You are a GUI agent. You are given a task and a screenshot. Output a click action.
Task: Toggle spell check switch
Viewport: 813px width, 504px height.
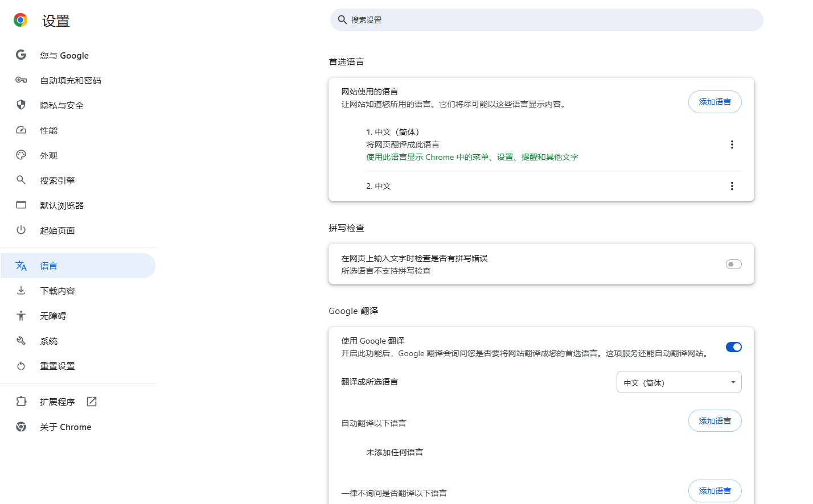pyautogui.click(x=733, y=264)
